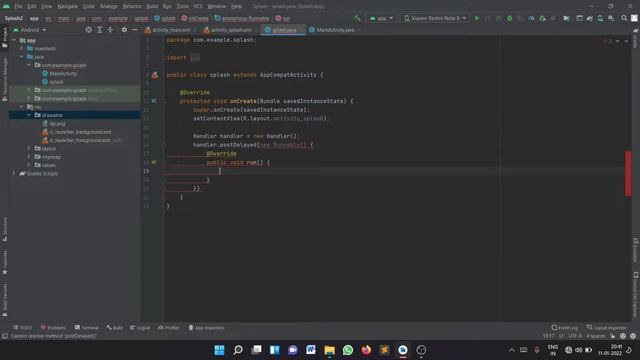Image resolution: width=640 pixels, height=360 pixels.
Task: Expand the Gradle Scripts node
Action: (x=13, y=173)
